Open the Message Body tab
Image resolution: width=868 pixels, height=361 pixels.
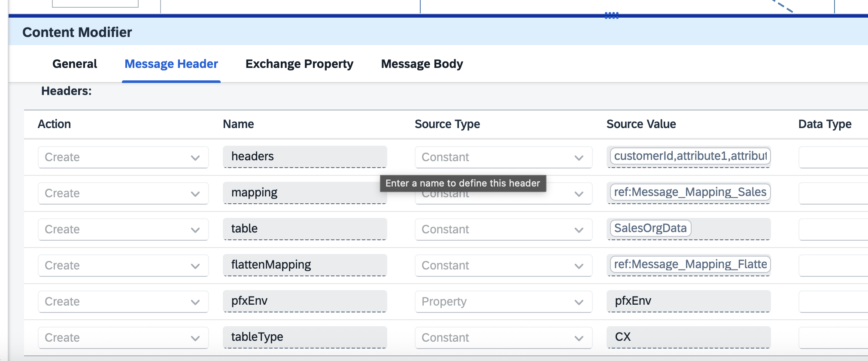point(422,64)
